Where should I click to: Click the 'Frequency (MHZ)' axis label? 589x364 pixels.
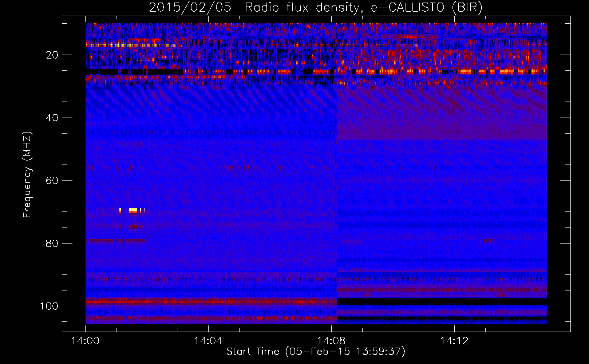[27, 174]
